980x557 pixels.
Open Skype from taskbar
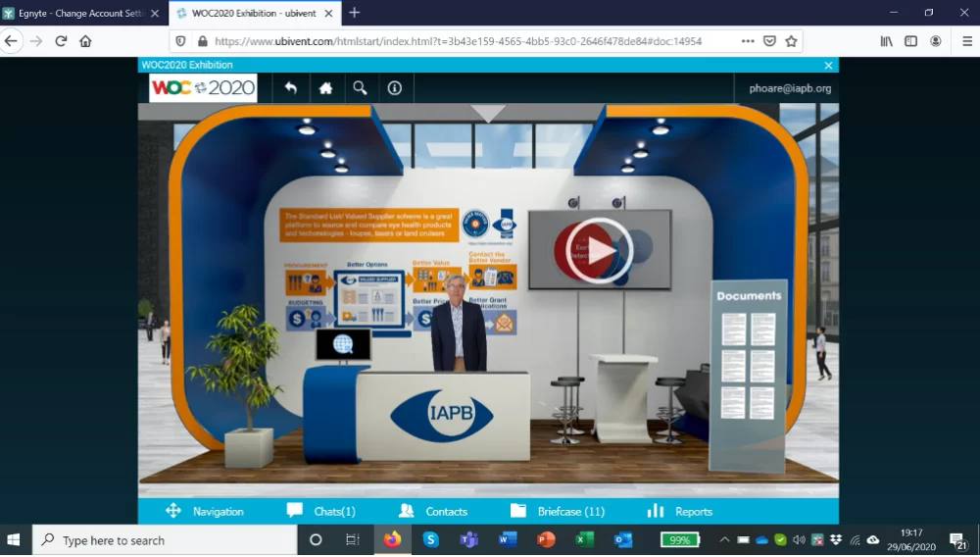coord(430,540)
